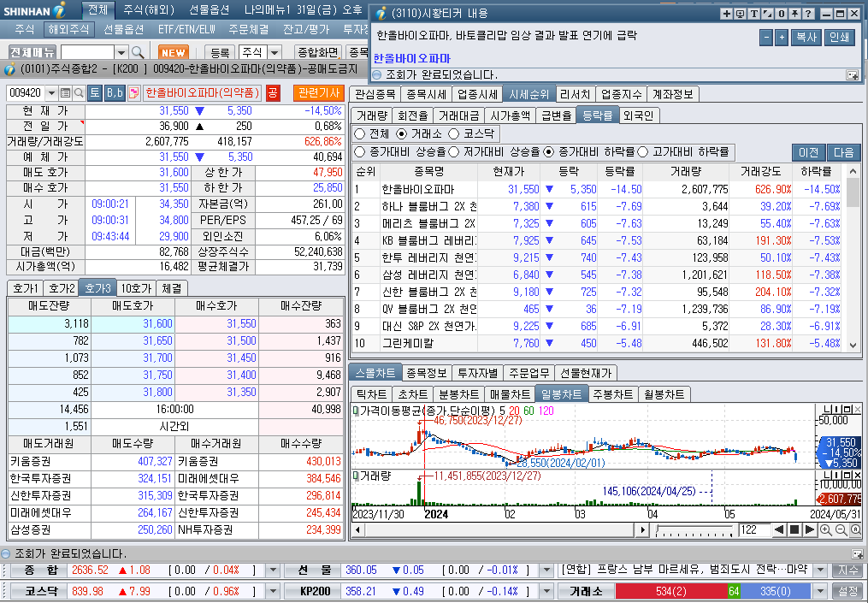Click the SHINHAN i logo

[x=34, y=9]
